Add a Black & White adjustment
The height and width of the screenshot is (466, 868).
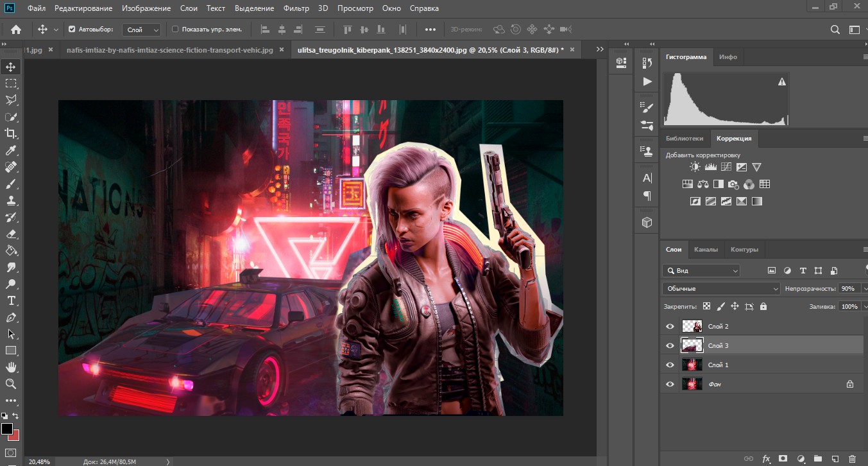(x=718, y=184)
